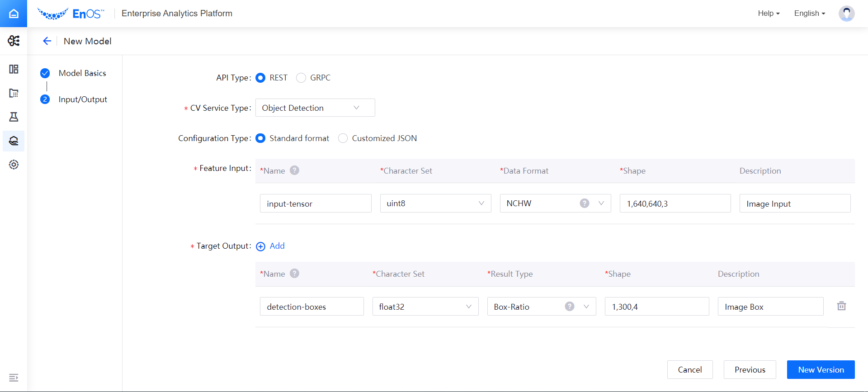
Task: Open the float32 Character Set dropdown
Action: pos(425,307)
